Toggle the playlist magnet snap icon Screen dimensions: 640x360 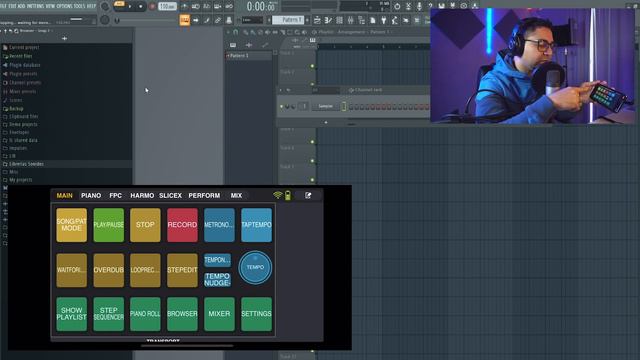pyautogui.click(x=236, y=32)
